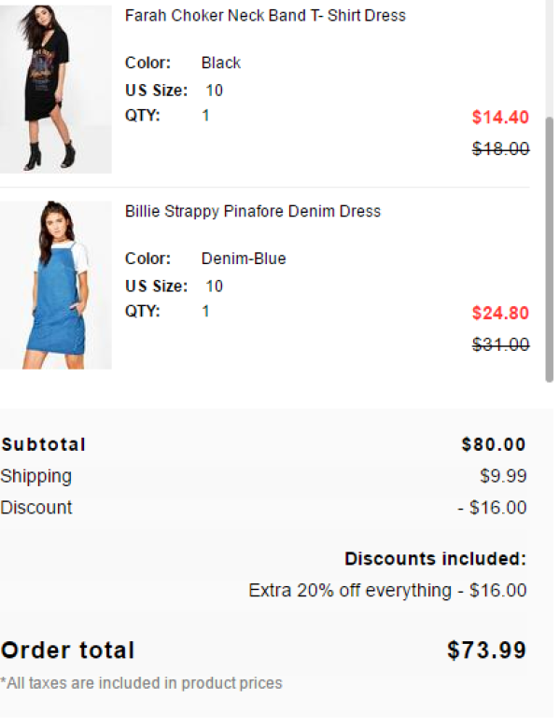Click the Shipping label

36,476
